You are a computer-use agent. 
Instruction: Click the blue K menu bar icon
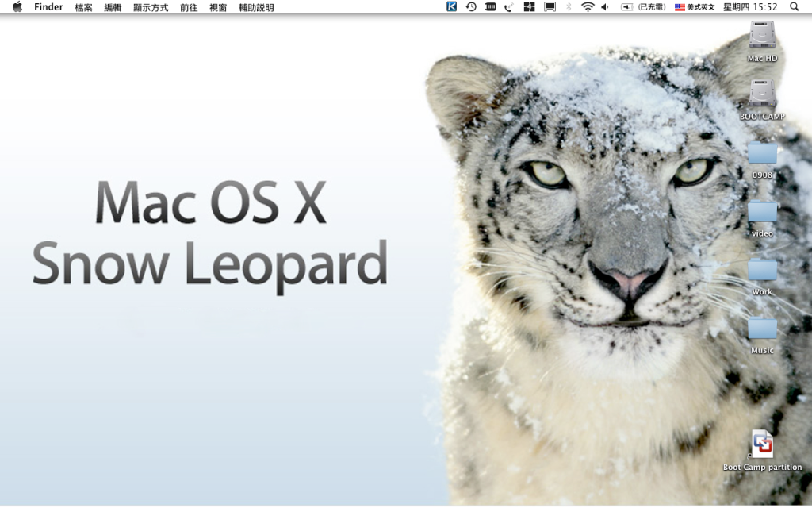point(451,6)
